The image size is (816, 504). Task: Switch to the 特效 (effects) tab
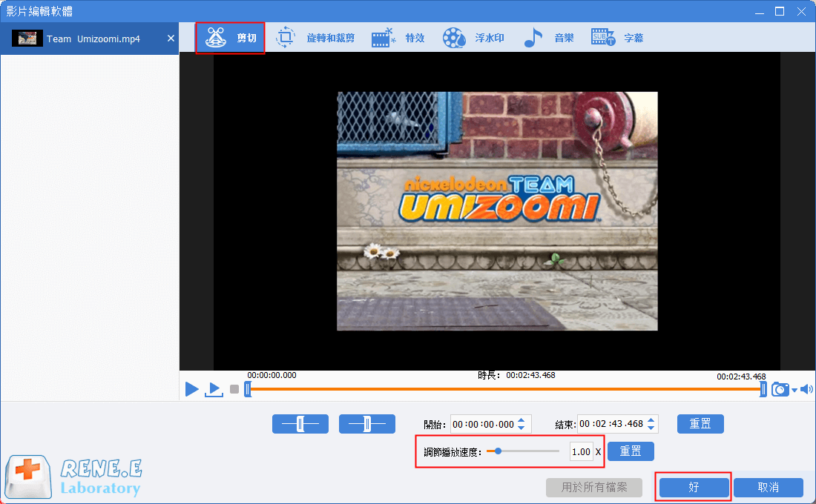(x=398, y=38)
